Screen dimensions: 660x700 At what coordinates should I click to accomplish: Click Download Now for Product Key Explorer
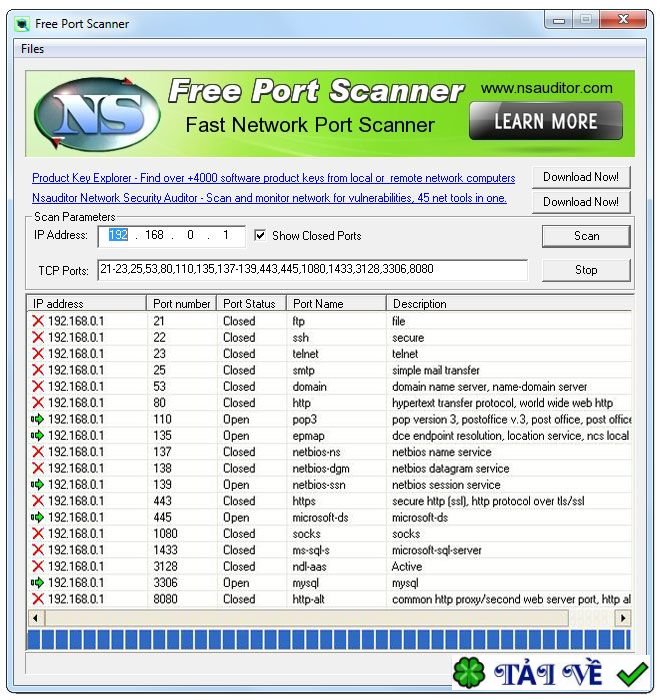point(581,177)
